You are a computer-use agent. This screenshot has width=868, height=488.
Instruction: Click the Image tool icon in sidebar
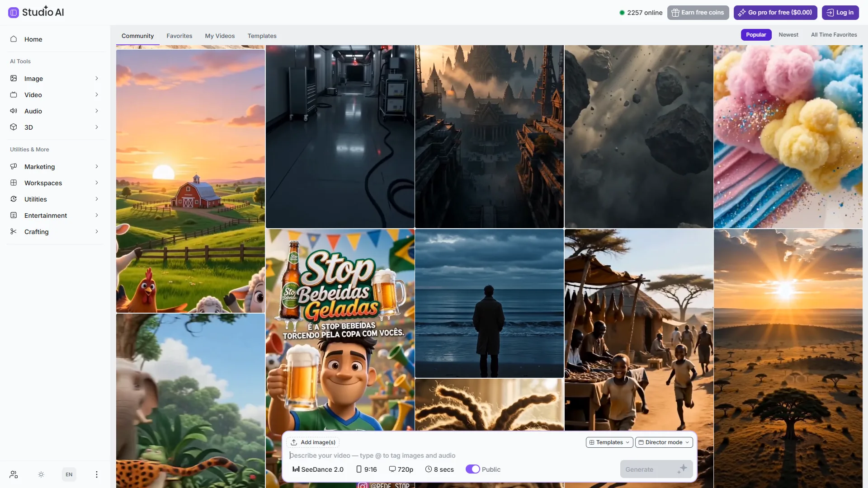point(14,78)
